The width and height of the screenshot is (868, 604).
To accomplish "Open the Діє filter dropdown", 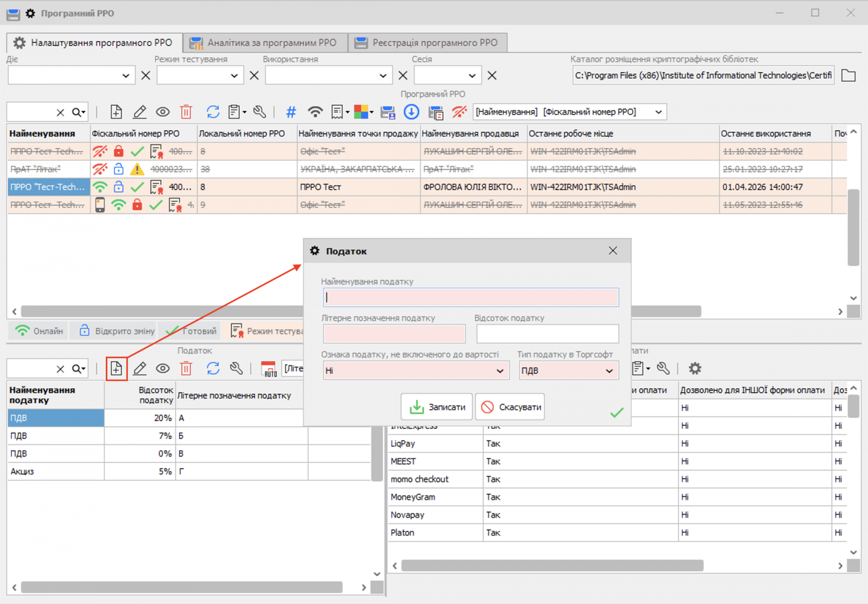I will (126, 75).
